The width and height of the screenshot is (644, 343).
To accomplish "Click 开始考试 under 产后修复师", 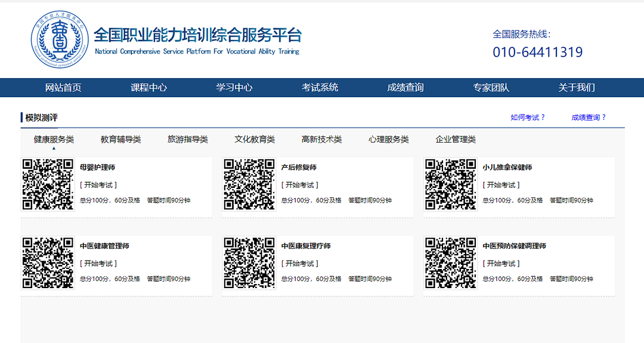I will [x=299, y=185].
